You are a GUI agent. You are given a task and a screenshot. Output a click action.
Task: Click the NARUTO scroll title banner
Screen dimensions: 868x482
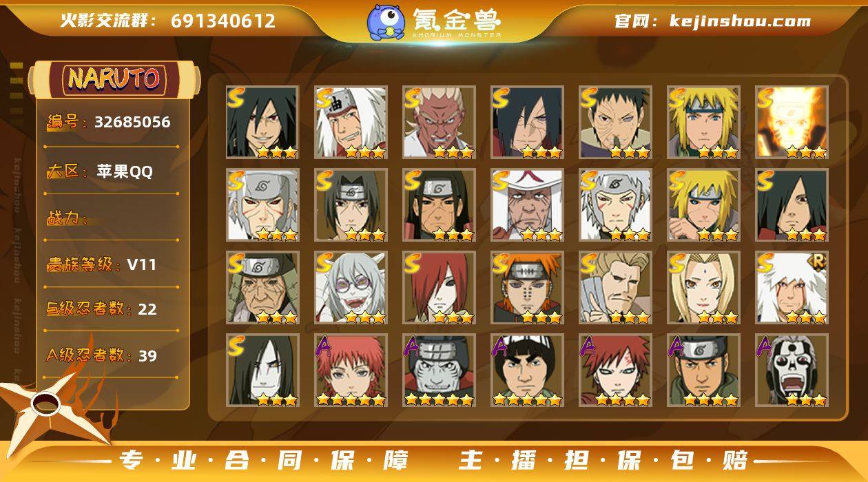(x=114, y=78)
